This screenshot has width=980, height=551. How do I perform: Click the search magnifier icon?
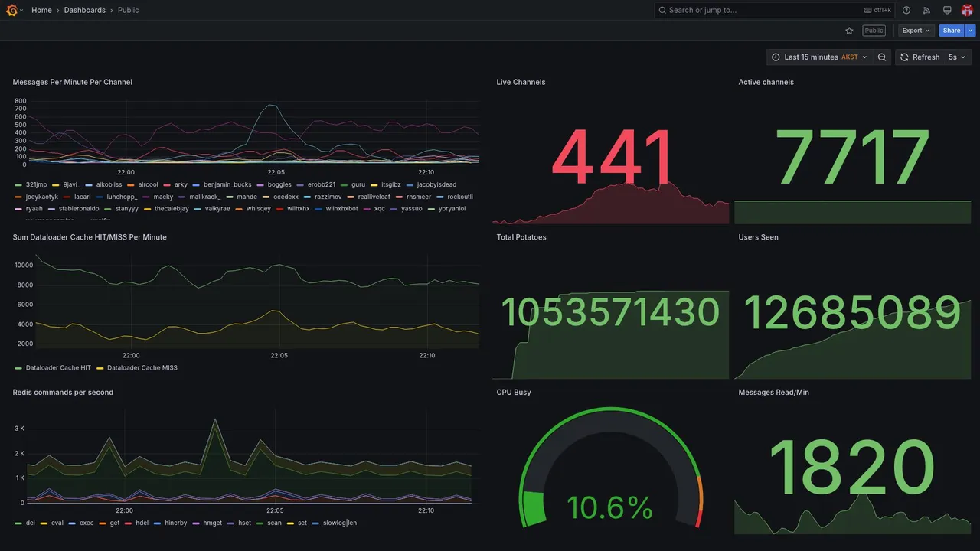(662, 10)
